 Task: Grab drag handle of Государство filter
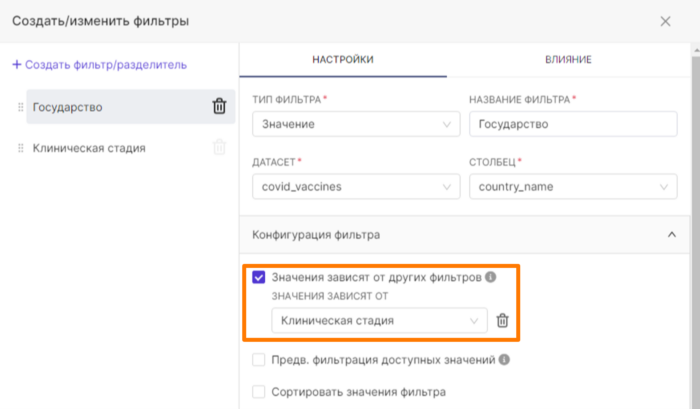[x=21, y=107]
